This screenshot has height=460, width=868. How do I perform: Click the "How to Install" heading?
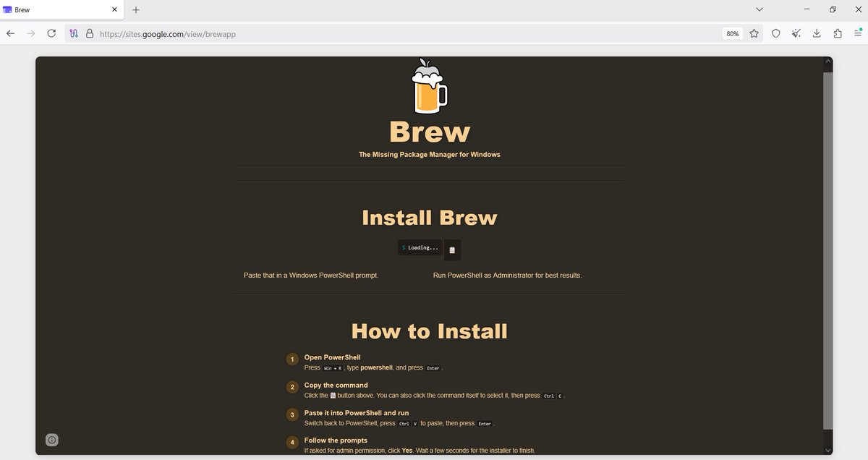tap(430, 331)
